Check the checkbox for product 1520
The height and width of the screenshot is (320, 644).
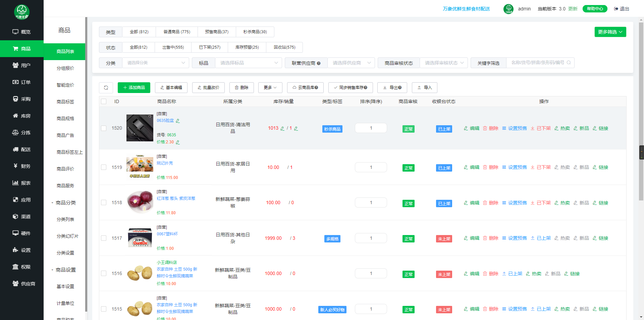coord(104,128)
